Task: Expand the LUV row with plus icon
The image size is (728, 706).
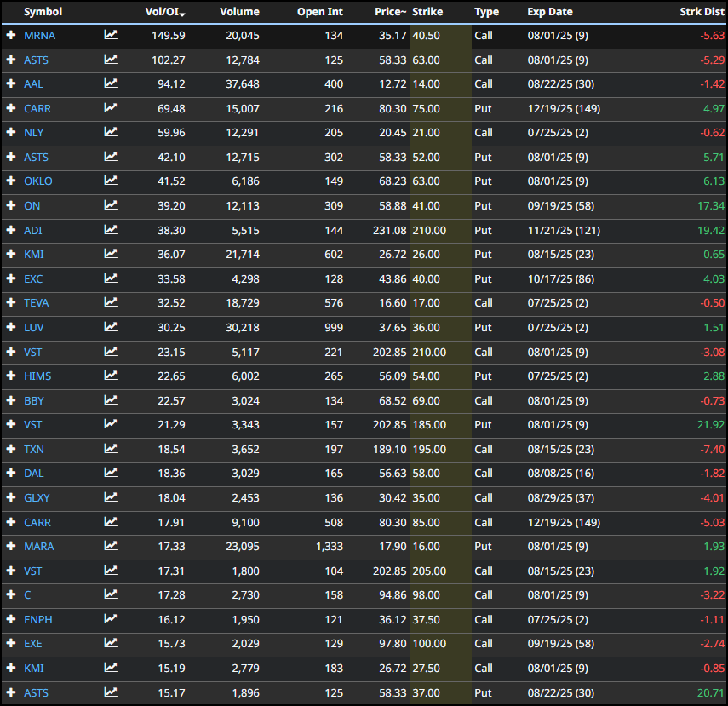Action: pyautogui.click(x=11, y=327)
